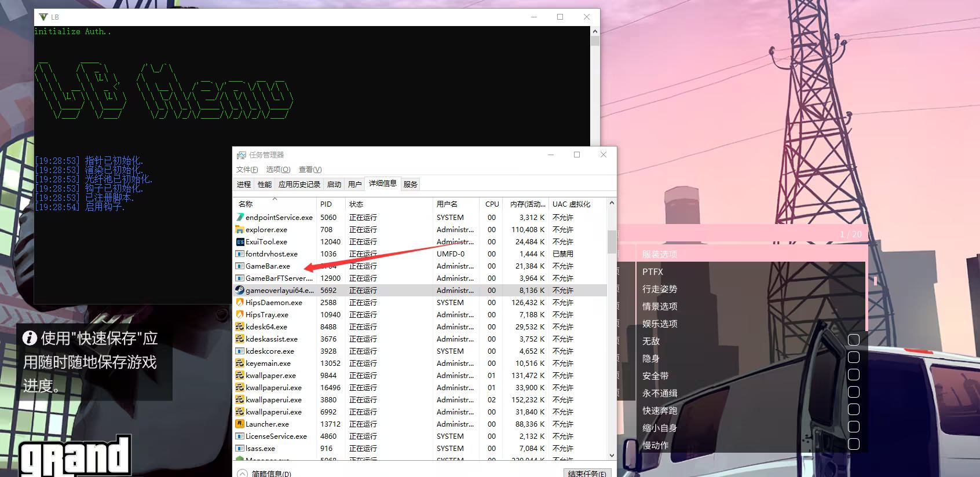Viewport: 980px width, 477px height.
Task: Click the LB console window title icon
Action: 43,17
